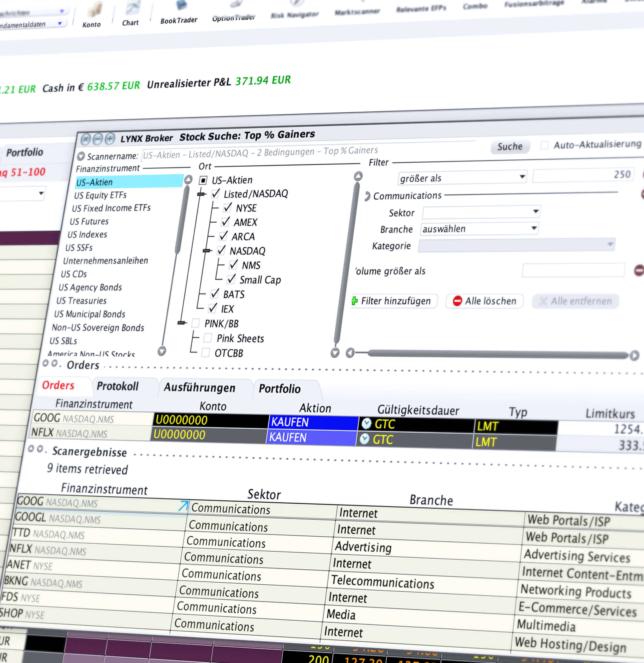Click the clock icon next to GOOG GTC

click(366, 423)
